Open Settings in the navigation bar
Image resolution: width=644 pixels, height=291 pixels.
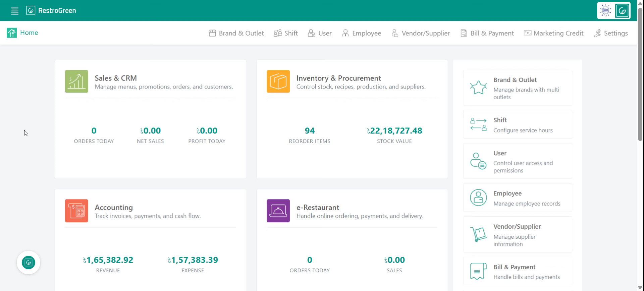click(611, 33)
